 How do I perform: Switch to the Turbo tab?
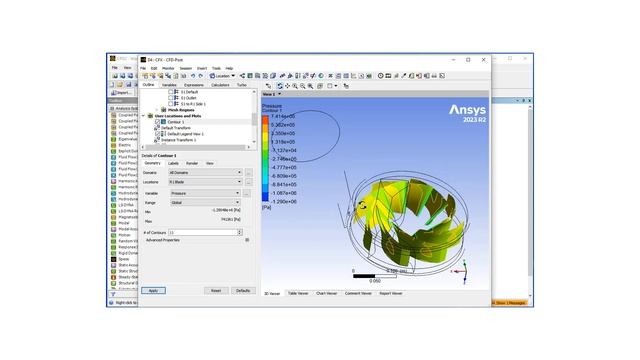[242, 85]
